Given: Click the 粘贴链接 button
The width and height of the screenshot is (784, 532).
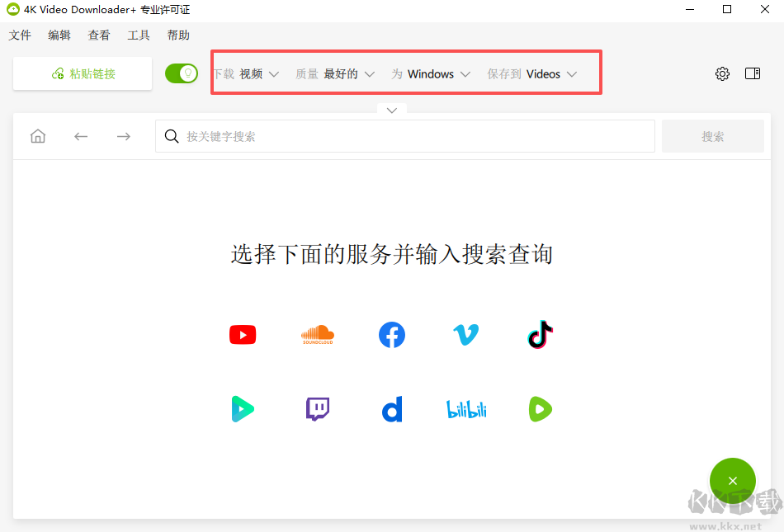Looking at the screenshot, I should pyautogui.click(x=82, y=73).
